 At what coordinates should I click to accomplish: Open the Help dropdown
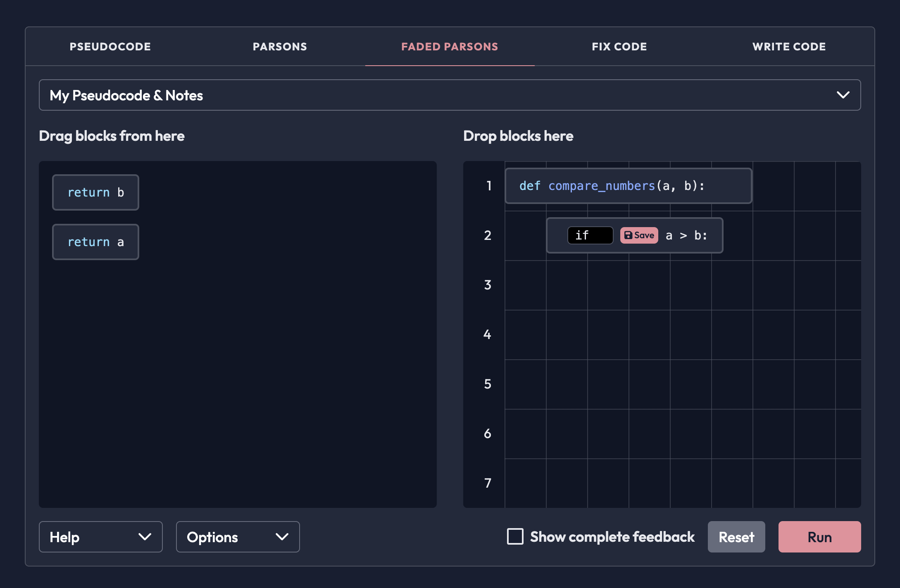pyautogui.click(x=101, y=537)
